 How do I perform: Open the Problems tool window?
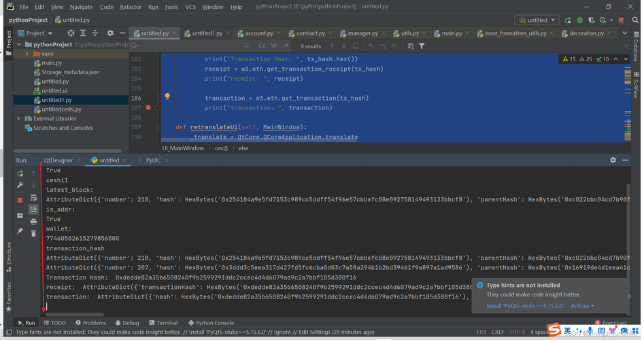90,323
